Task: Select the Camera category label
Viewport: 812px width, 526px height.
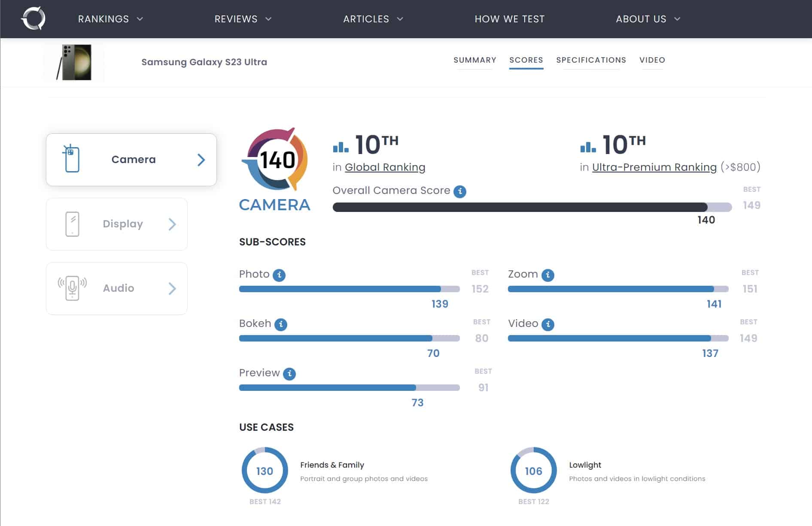Action: point(134,160)
